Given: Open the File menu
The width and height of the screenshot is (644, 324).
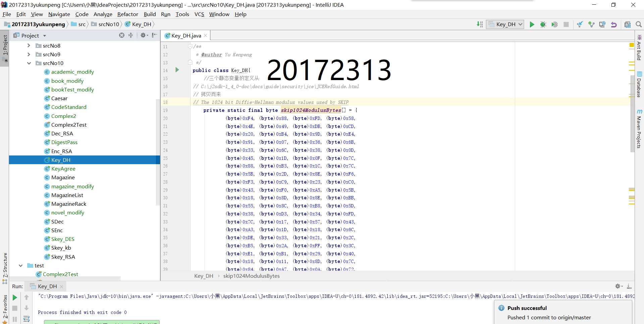Looking at the screenshot, I should pyautogui.click(x=7, y=14).
